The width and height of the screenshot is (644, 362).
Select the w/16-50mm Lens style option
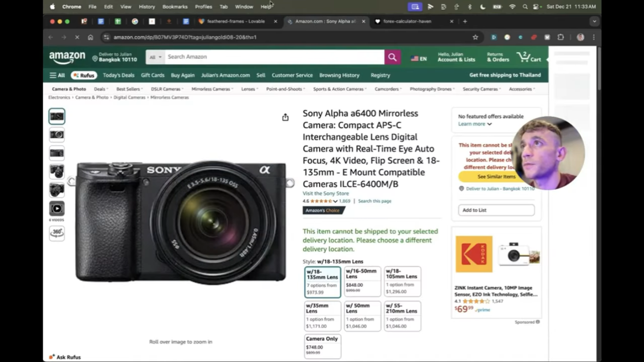point(362,282)
